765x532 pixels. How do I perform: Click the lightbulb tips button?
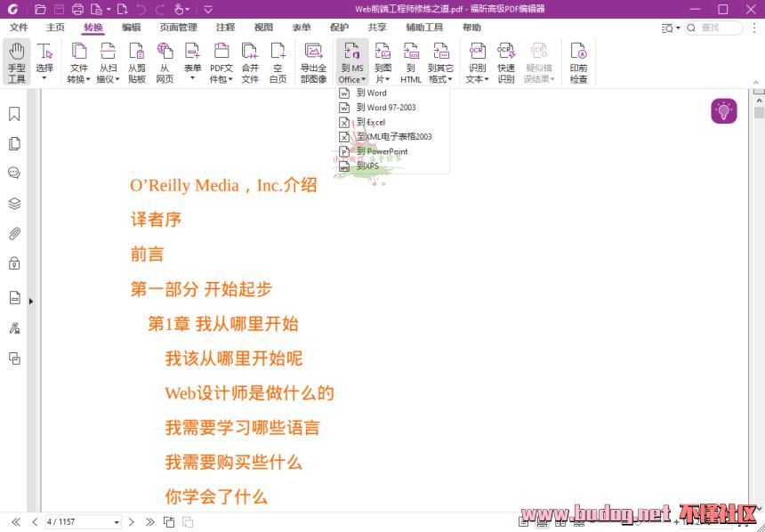(723, 111)
